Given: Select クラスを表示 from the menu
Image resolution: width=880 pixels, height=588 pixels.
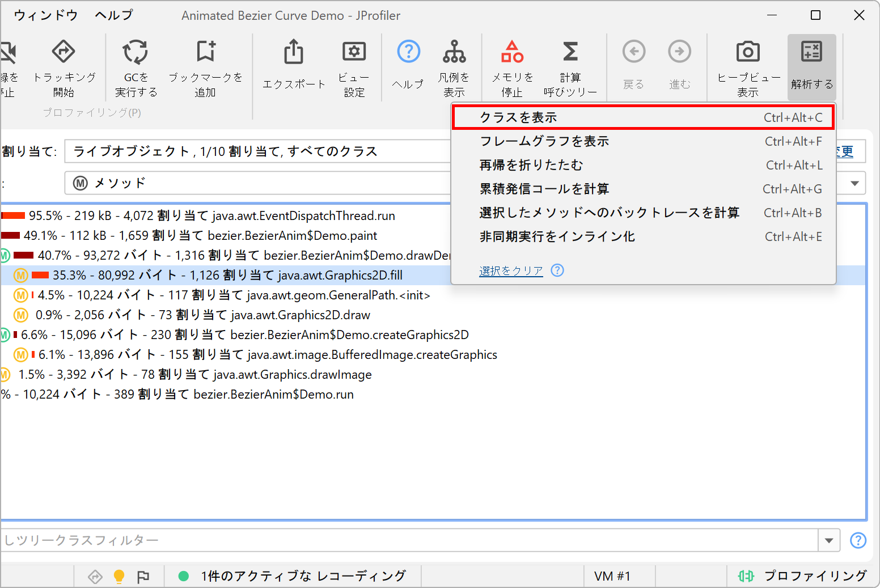Looking at the screenshot, I should pos(642,117).
